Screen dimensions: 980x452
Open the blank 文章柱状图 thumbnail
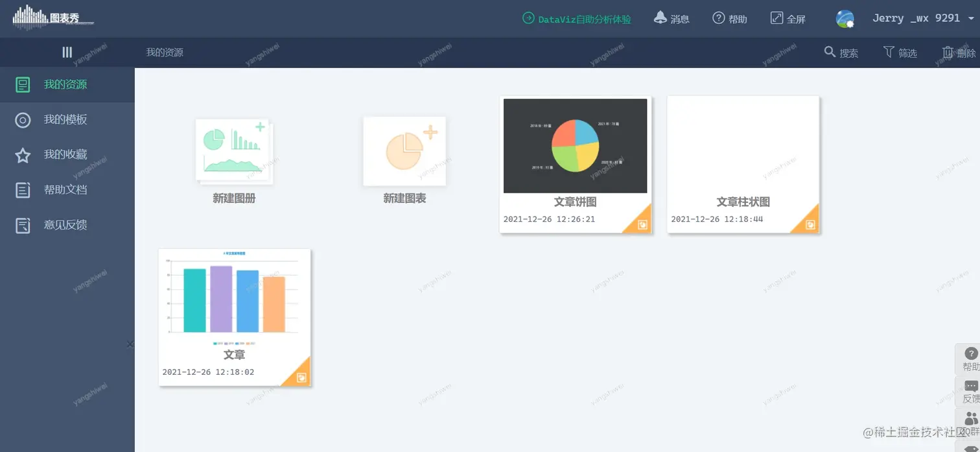743,146
